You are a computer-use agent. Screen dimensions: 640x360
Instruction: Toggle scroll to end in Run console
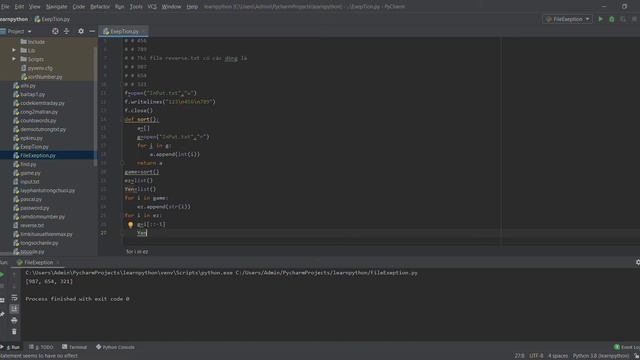coord(14,309)
